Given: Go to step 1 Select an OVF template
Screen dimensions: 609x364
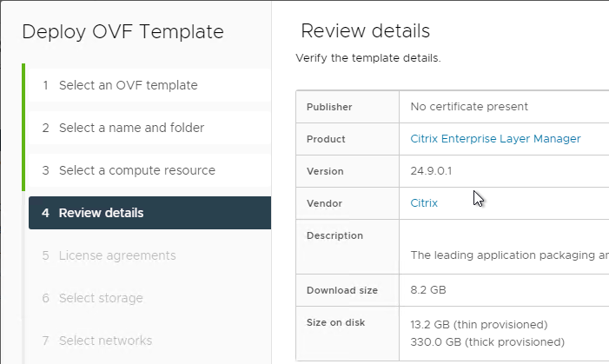Looking at the screenshot, I should [150, 85].
